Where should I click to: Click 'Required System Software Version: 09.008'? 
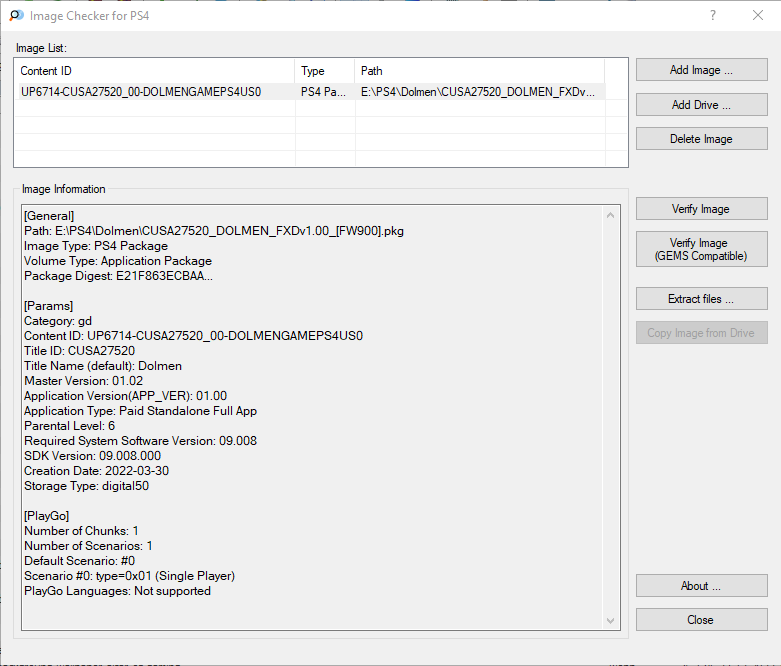(140, 440)
